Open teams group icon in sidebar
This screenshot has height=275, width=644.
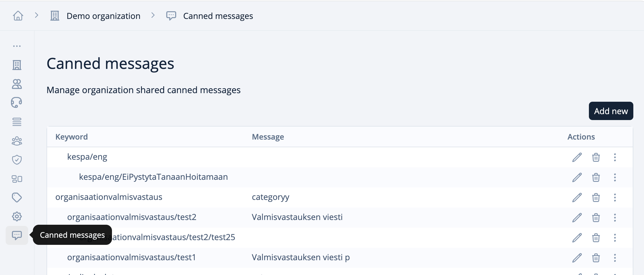[17, 141]
